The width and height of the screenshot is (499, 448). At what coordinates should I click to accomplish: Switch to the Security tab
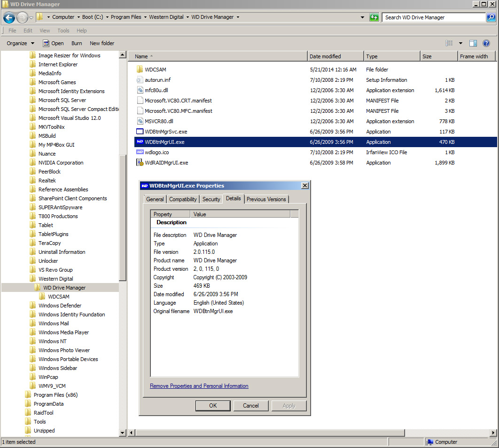(x=211, y=199)
